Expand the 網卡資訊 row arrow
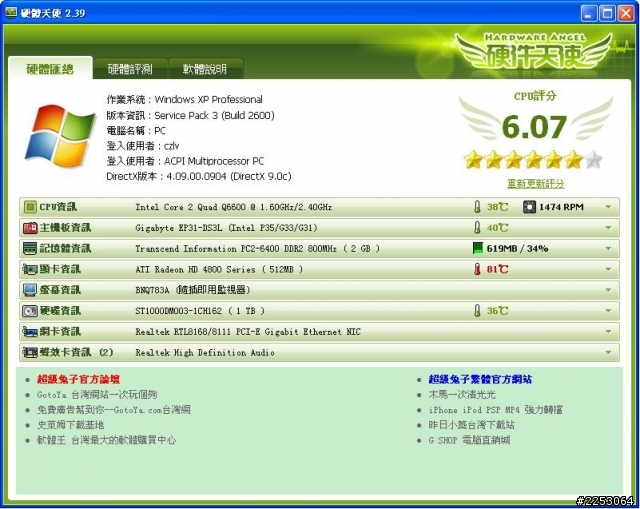640x509 pixels. tap(608, 332)
